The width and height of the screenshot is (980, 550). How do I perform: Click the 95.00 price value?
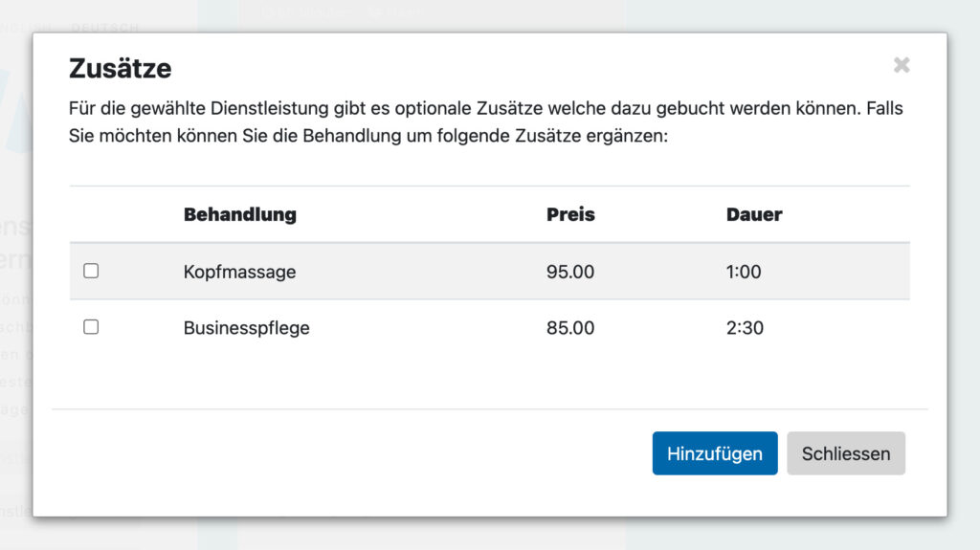pos(570,272)
